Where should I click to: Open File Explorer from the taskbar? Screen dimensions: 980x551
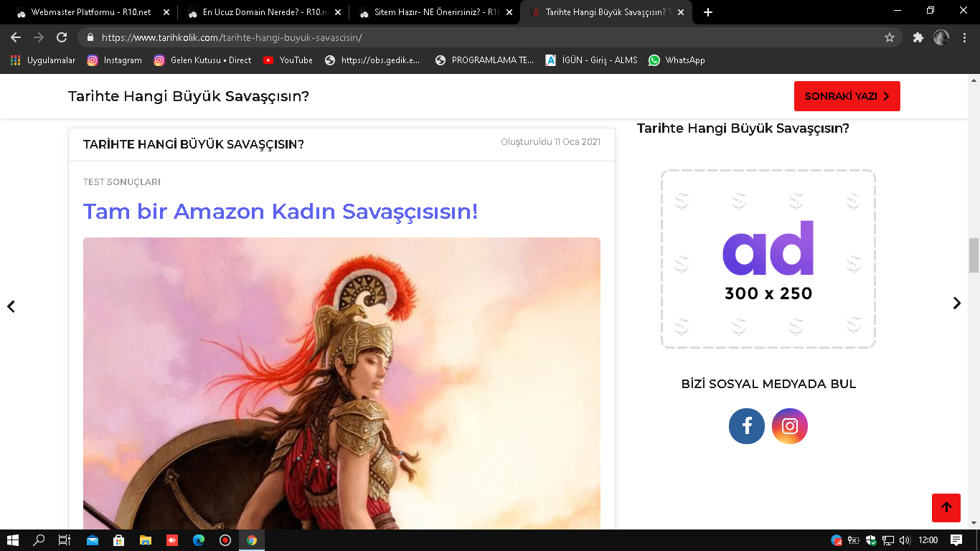pos(146,540)
